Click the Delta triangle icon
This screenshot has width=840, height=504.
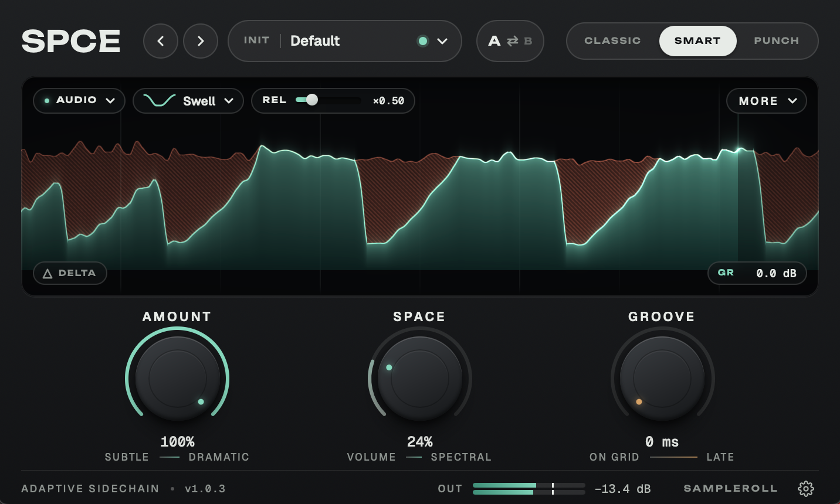[x=48, y=274]
